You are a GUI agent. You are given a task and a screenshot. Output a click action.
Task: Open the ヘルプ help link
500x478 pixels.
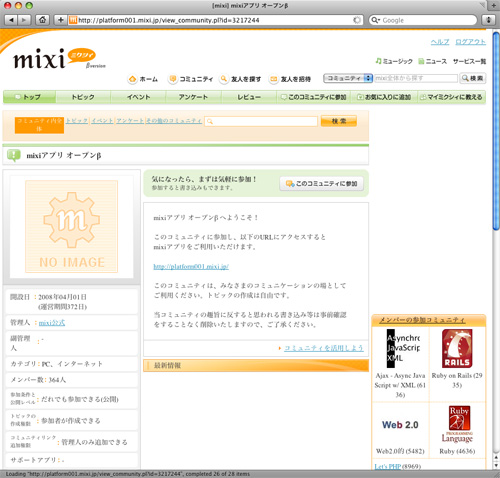coord(440,42)
